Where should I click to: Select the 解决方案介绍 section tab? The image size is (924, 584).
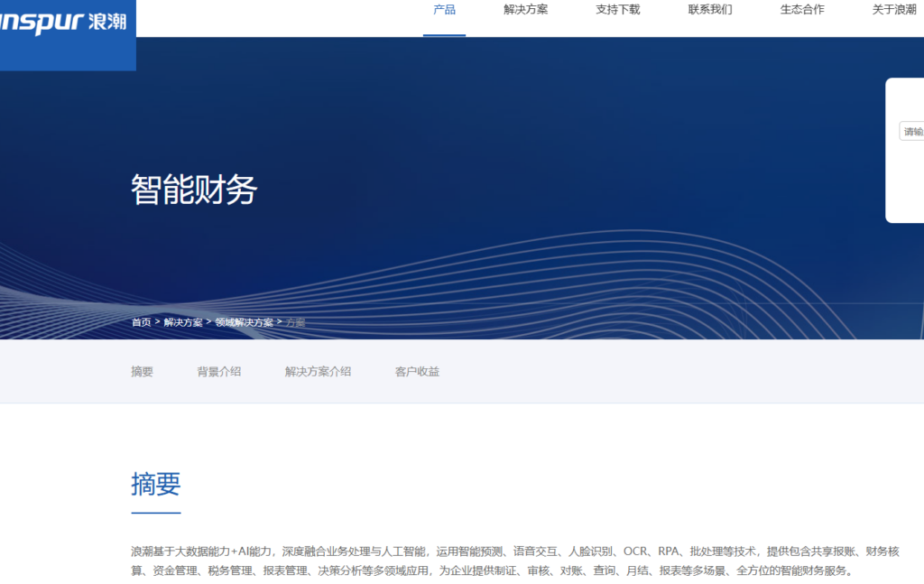point(317,371)
